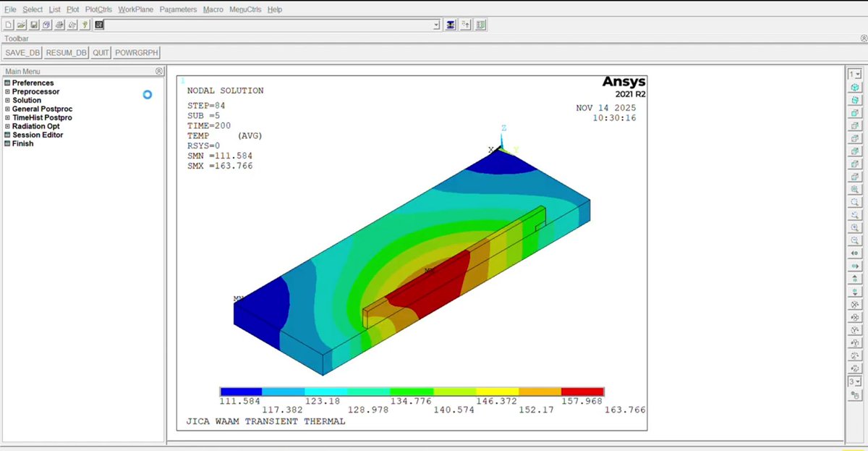This screenshot has width=868, height=451.
Task: Click the ANSYS Help question mark icon
Action: [85, 25]
